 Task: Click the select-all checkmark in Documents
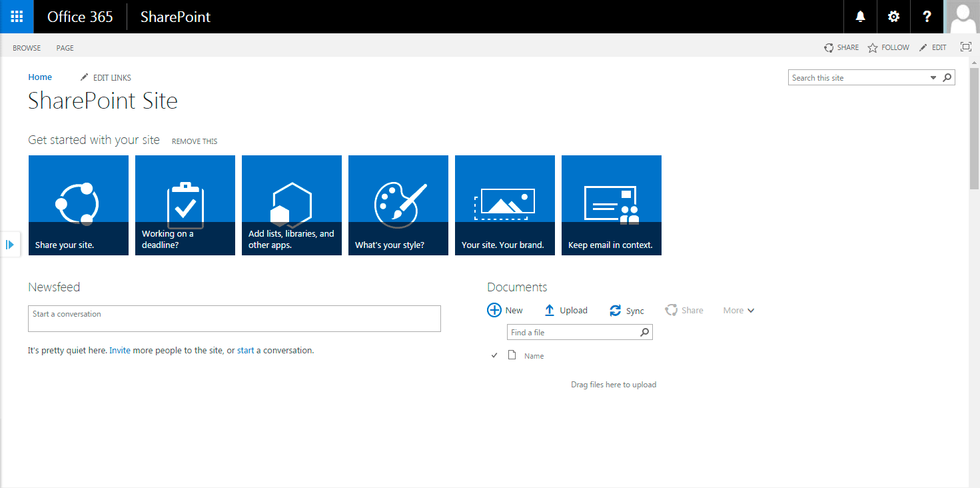click(x=494, y=355)
